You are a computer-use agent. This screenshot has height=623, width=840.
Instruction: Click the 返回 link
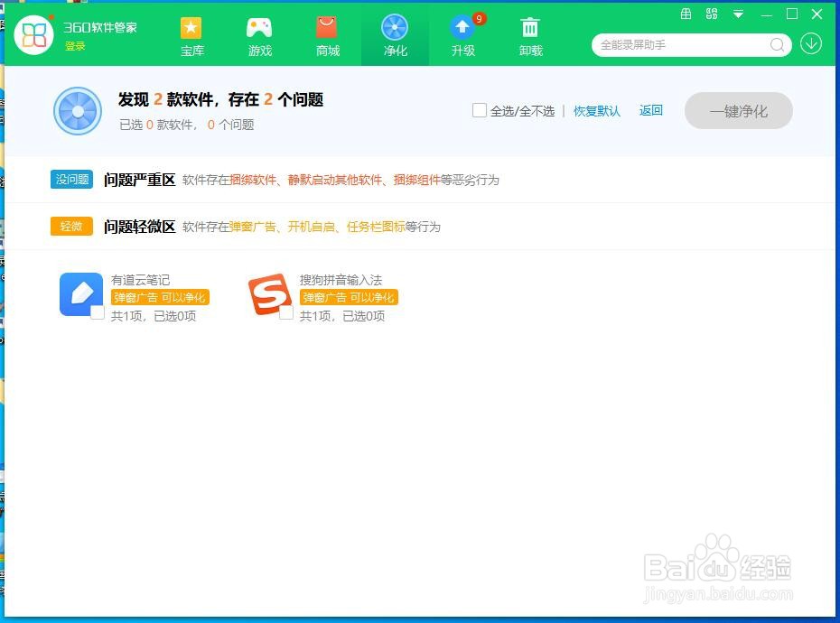651,110
